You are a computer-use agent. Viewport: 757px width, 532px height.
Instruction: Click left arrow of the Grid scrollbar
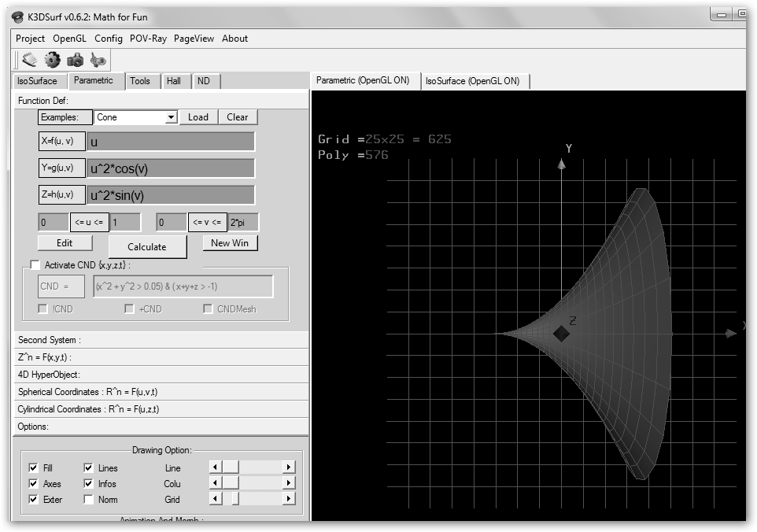215,499
